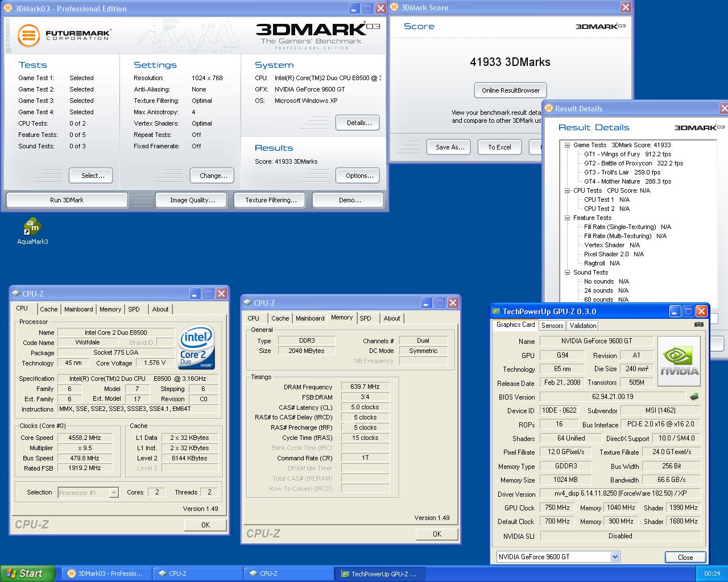Open the Cache tab in CPU-Z processor window

pyautogui.click(x=49, y=309)
